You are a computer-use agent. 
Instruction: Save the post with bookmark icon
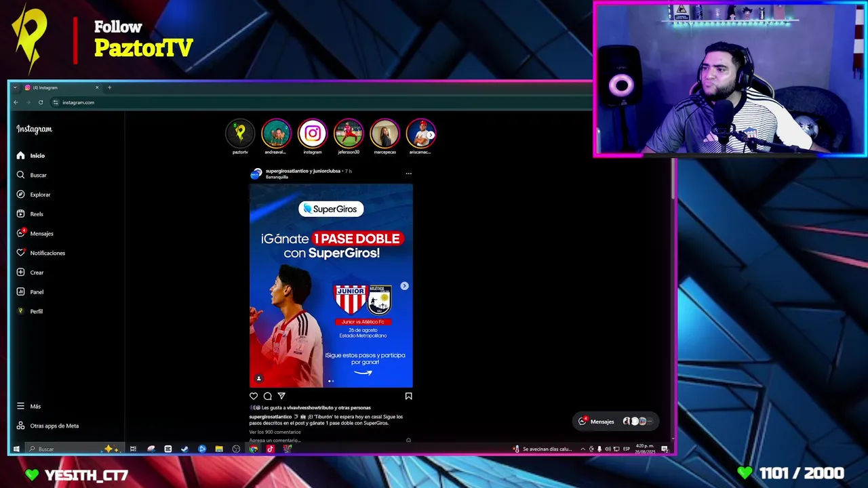click(408, 396)
